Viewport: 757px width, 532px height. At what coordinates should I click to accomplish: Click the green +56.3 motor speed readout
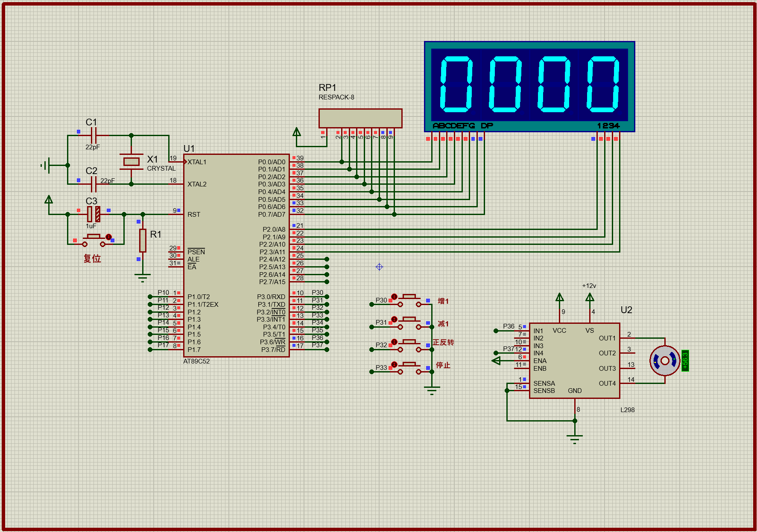pyautogui.click(x=685, y=361)
